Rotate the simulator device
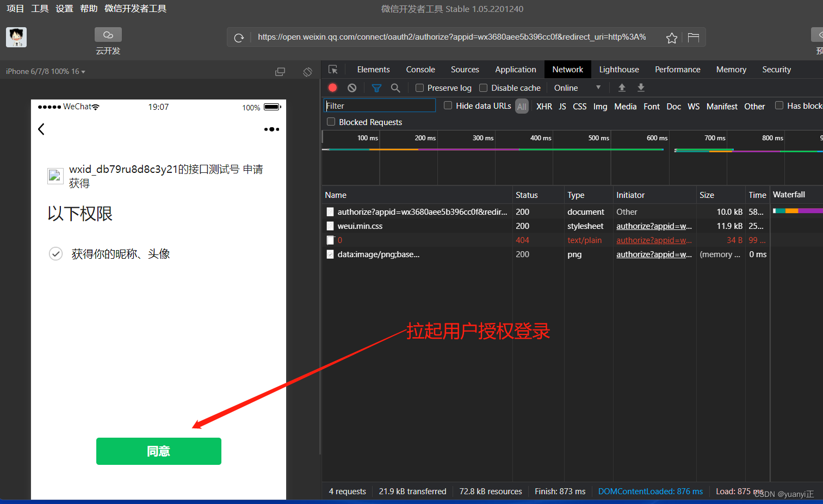 click(308, 72)
